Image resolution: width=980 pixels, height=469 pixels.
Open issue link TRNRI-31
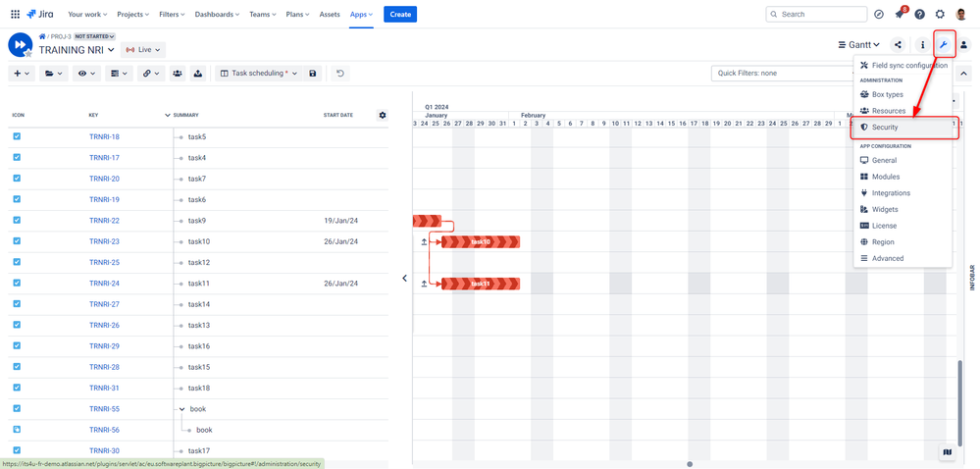(x=104, y=388)
